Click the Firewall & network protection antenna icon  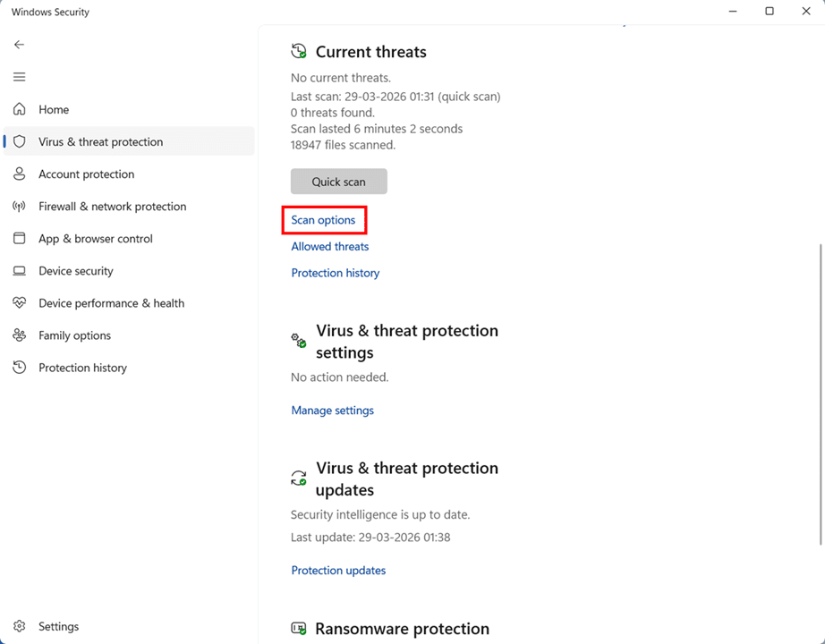click(x=20, y=207)
